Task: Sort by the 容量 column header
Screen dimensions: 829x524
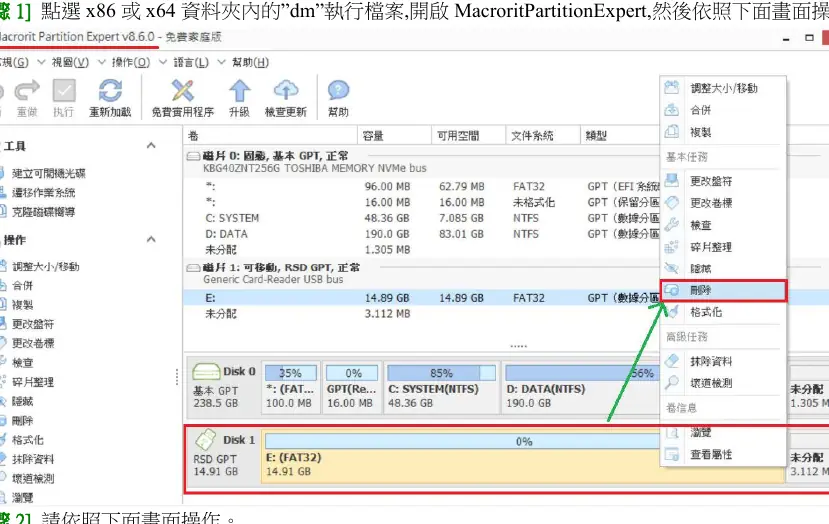Action: 394,136
